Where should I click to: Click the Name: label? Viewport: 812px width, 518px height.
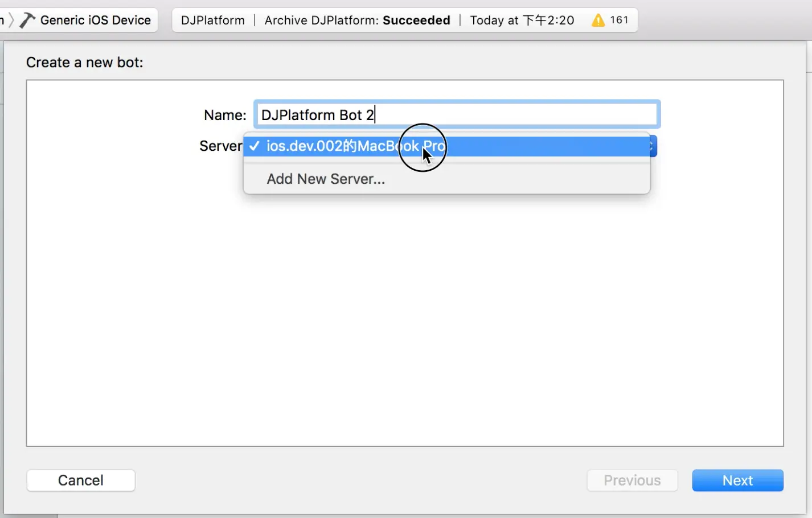pos(225,115)
